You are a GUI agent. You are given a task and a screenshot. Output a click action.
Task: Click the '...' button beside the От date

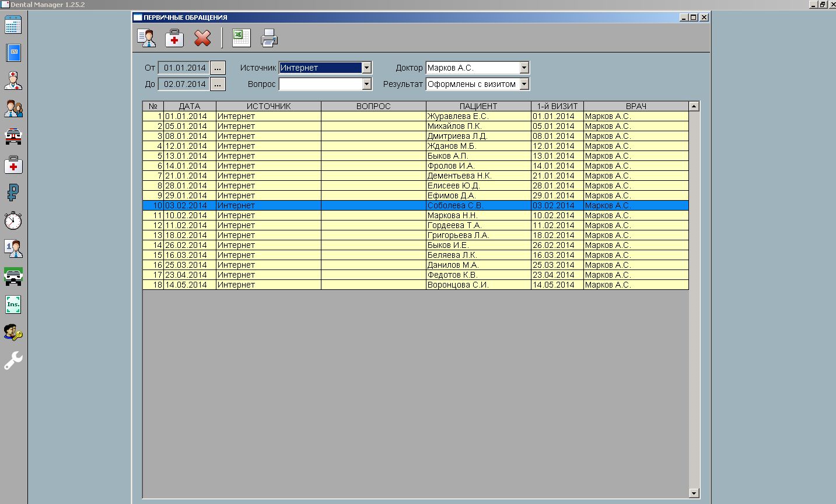pyautogui.click(x=218, y=68)
